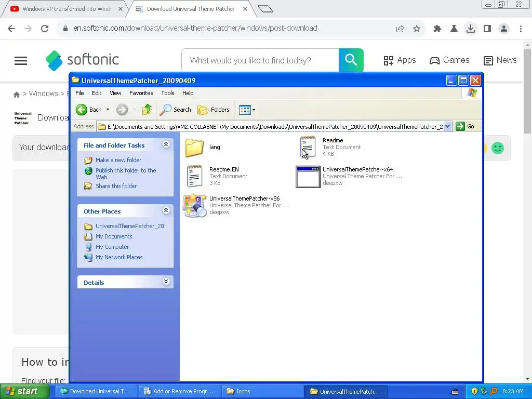Open the Softonic hamburger menu
The width and height of the screenshot is (532, 399).
coord(21,61)
